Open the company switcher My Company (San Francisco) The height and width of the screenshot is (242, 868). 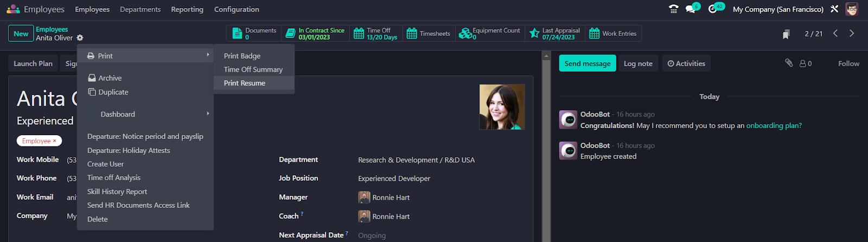point(778,9)
